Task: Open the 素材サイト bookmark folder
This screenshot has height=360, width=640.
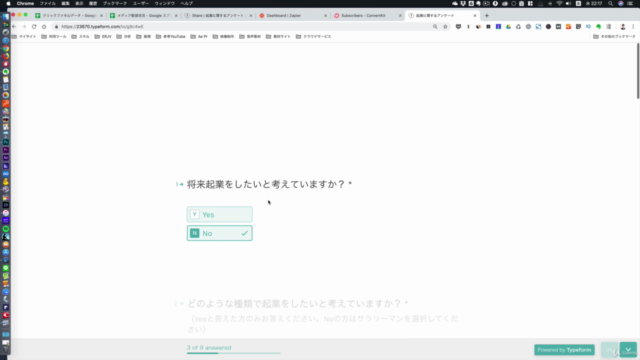Action: (278, 36)
